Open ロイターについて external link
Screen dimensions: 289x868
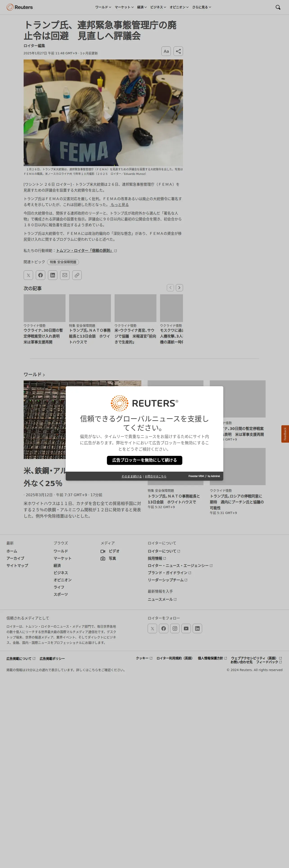point(164,551)
